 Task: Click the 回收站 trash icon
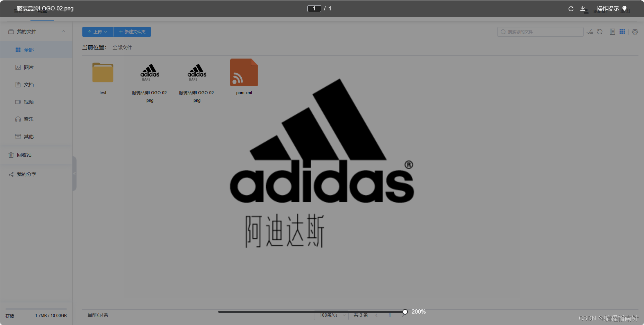tap(11, 155)
